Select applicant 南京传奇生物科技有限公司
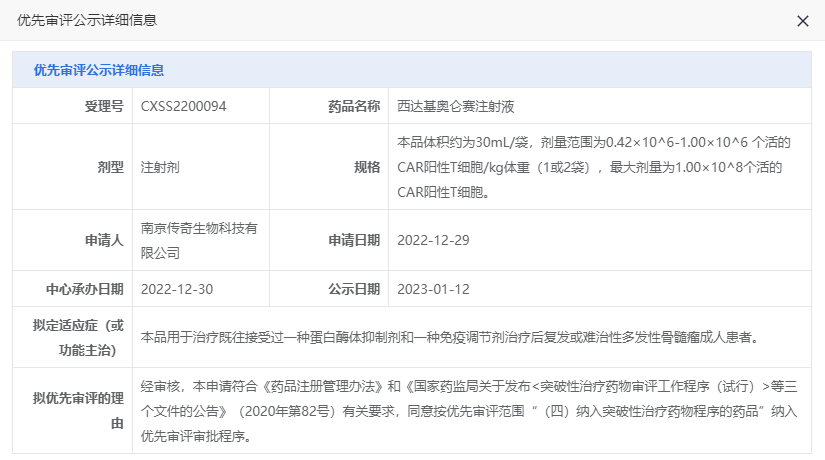This screenshot has width=825, height=460. click(199, 240)
